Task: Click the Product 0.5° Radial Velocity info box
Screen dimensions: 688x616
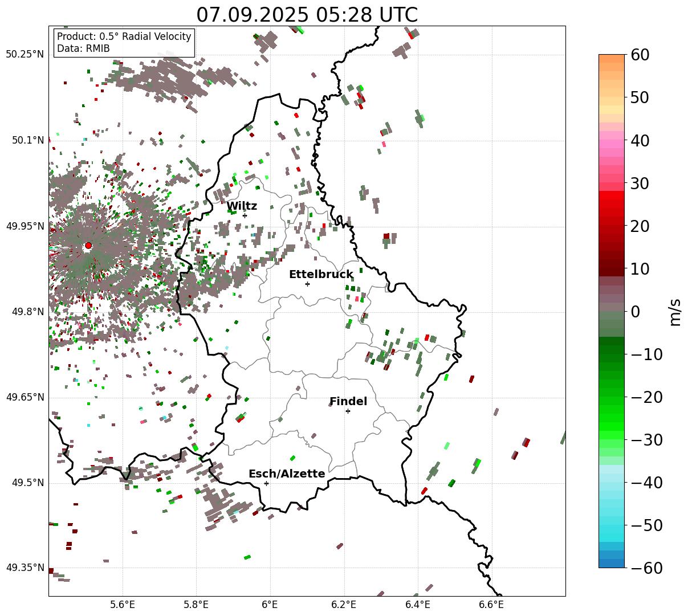Action: click(x=124, y=43)
